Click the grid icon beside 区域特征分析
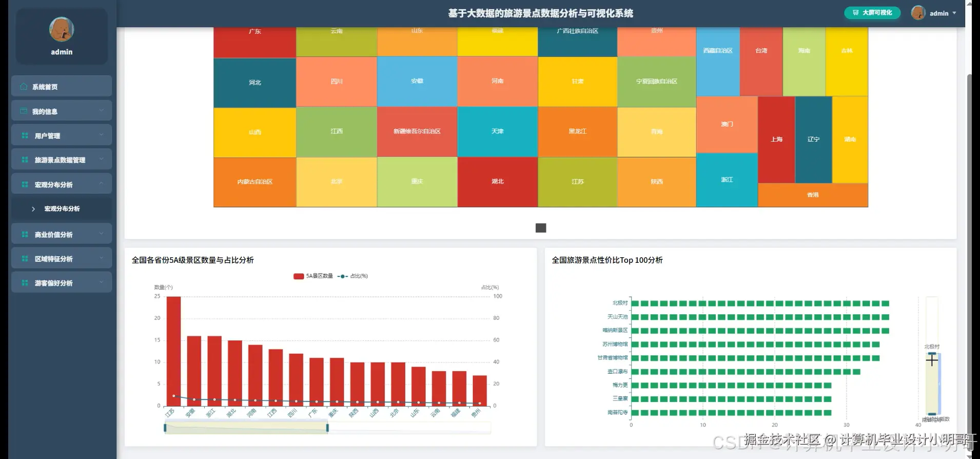This screenshot has width=980, height=459. tap(25, 259)
